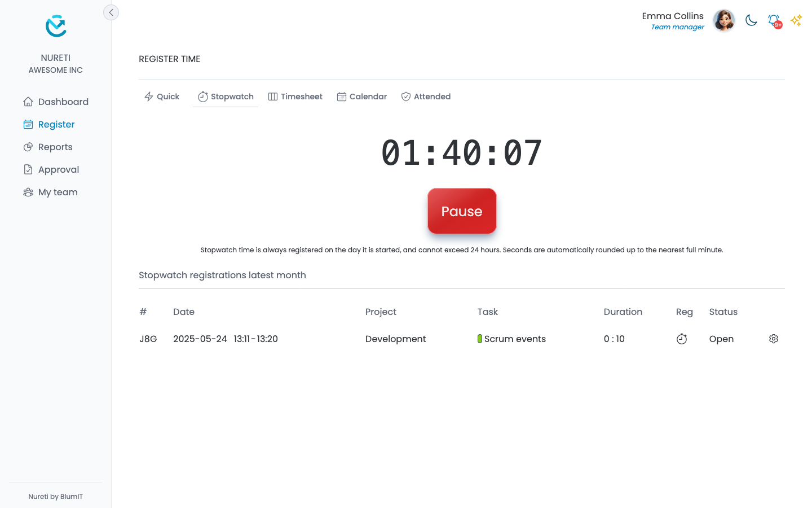
Task: Open notifications via the bell icon
Action: click(x=775, y=21)
